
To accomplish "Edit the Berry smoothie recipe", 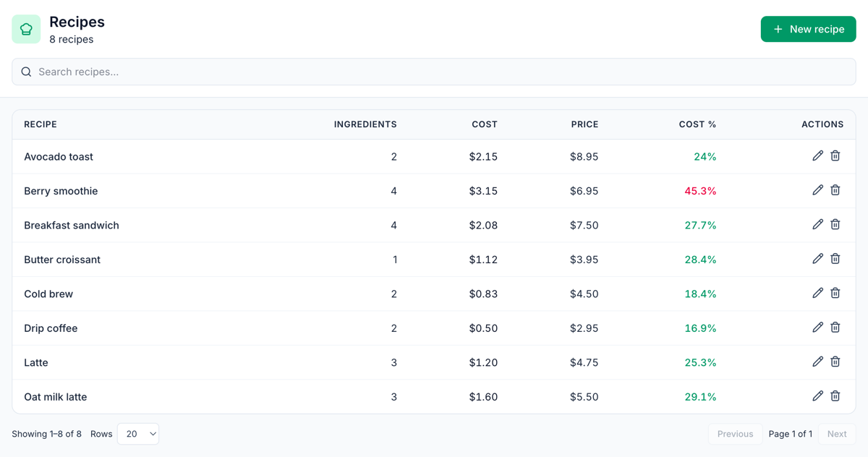I will pyautogui.click(x=817, y=190).
